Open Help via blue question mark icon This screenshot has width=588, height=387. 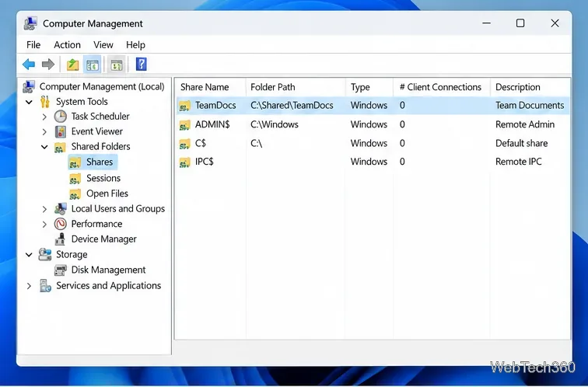pyautogui.click(x=141, y=64)
